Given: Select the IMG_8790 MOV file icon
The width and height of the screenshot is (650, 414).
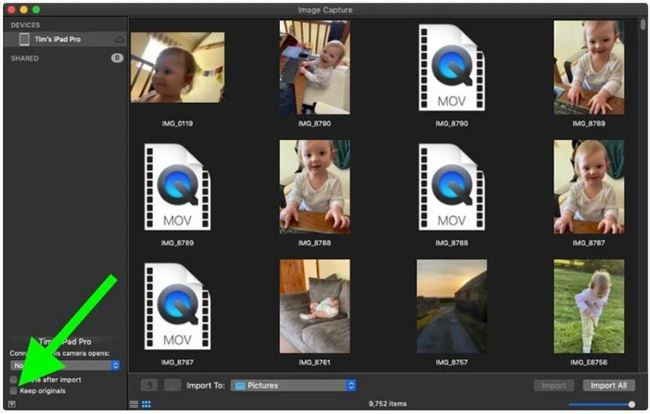Looking at the screenshot, I should click(x=452, y=67).
